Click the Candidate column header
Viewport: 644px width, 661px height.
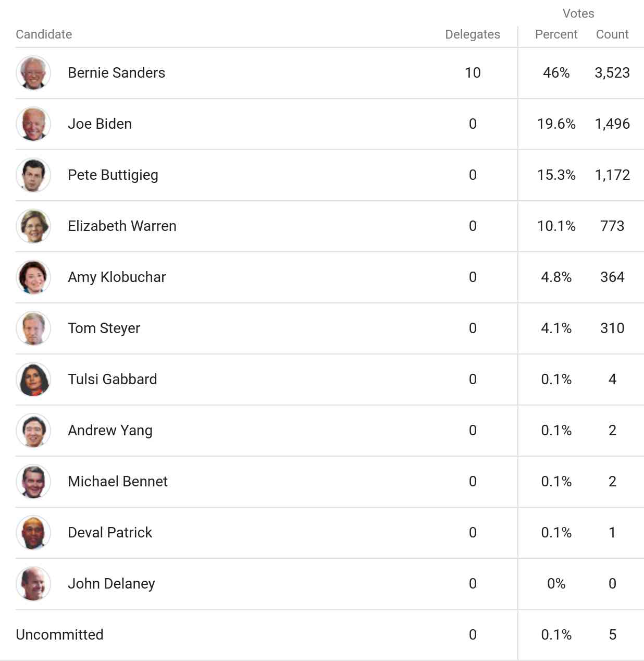pos(44,34)
